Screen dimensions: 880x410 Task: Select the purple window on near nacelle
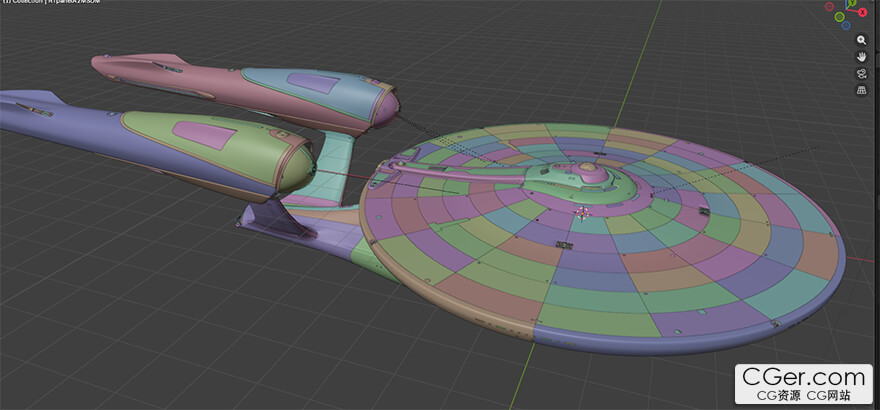tap(204, 136)
